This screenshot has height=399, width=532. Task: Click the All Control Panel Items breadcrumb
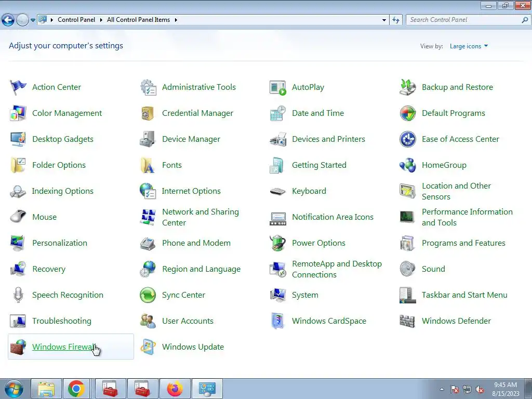pos(138,20)
